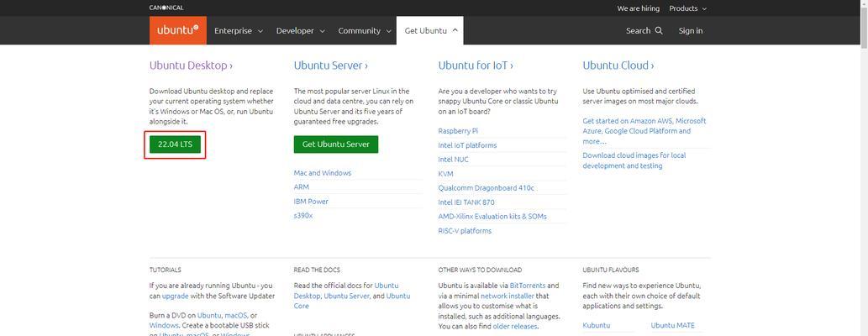Screen dimensions: 868x336
Task: Open the Ubuntu MATE flavour link
Action: click(672, 325)
